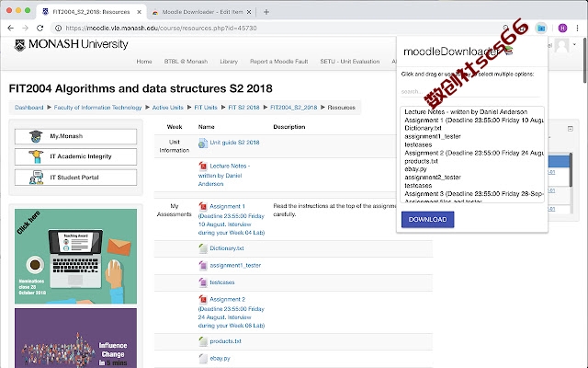Select Assignment 3 entry in moodleDownloader list
588x368 pixels.
coord(474,194)
